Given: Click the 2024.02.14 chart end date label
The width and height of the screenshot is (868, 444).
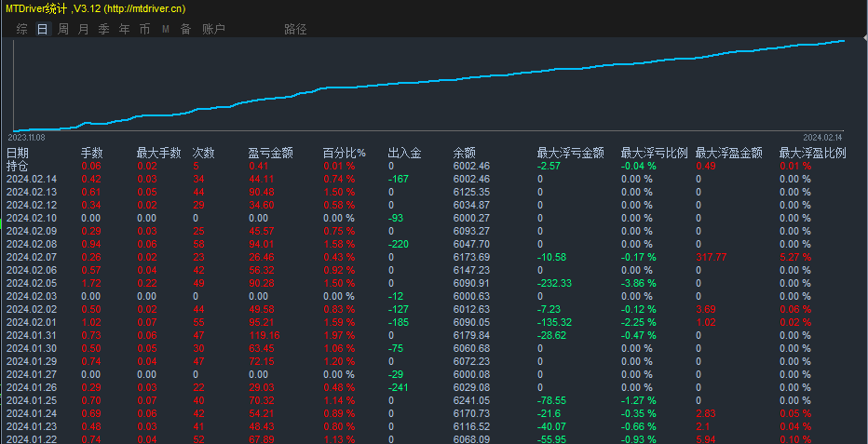Looking at the screenshot, I should (822, 137).
